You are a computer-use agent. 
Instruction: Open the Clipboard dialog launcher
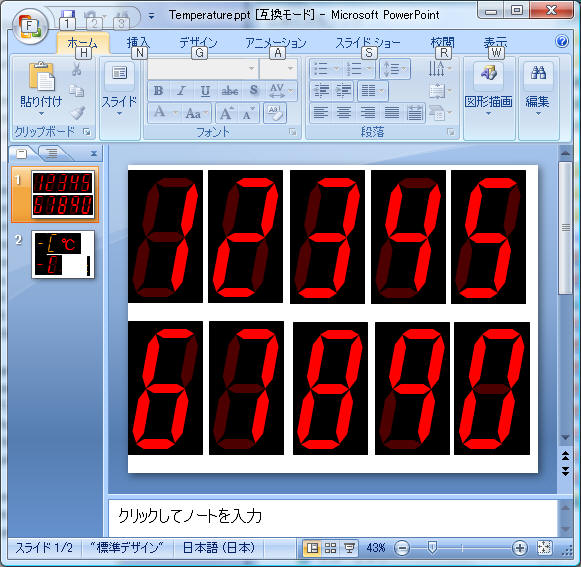tap(87, 132)
